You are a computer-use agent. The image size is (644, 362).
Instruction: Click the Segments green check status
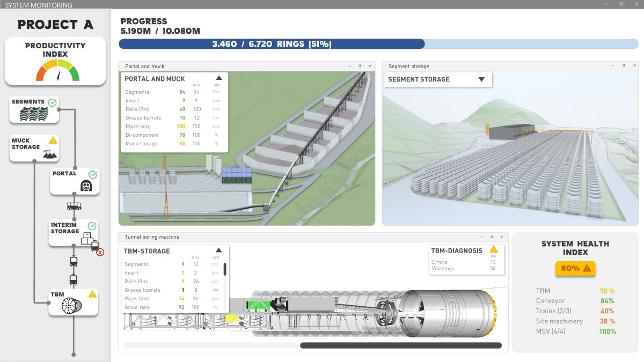click(x=52, y=102)
